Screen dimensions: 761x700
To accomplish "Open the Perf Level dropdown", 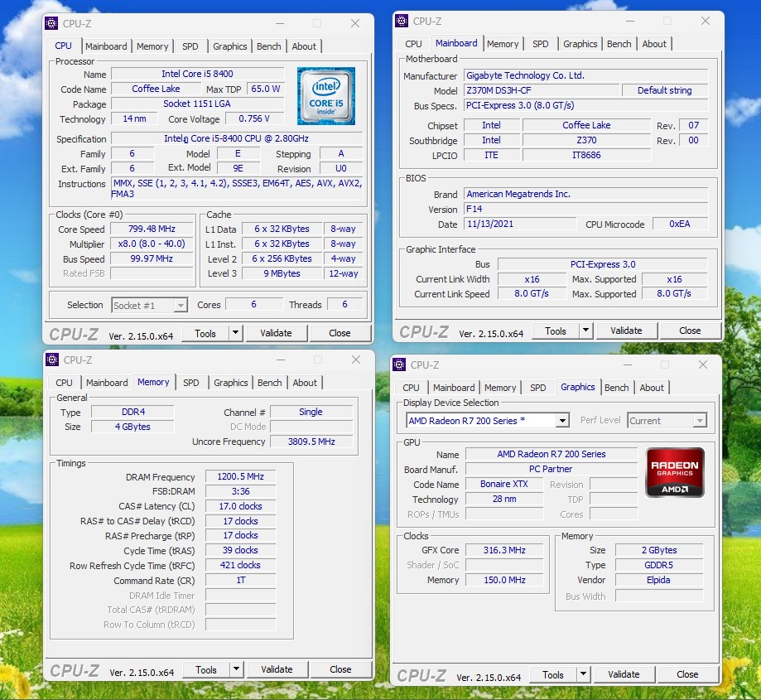I will [699, 421].
